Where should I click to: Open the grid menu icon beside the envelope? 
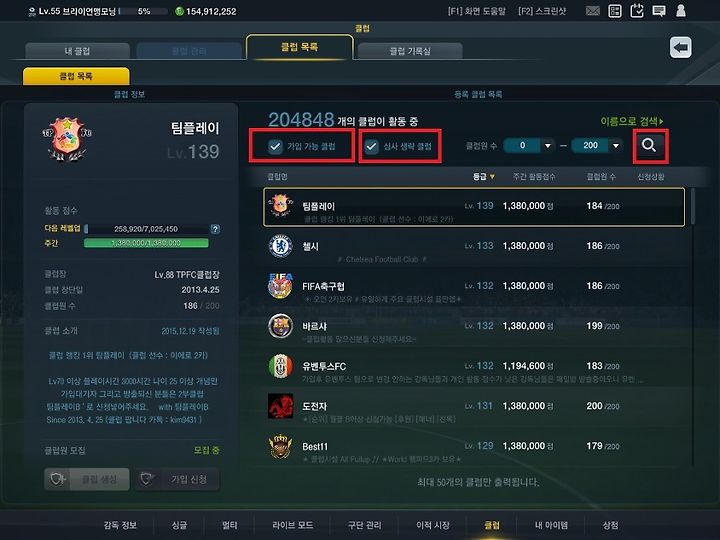615,11
